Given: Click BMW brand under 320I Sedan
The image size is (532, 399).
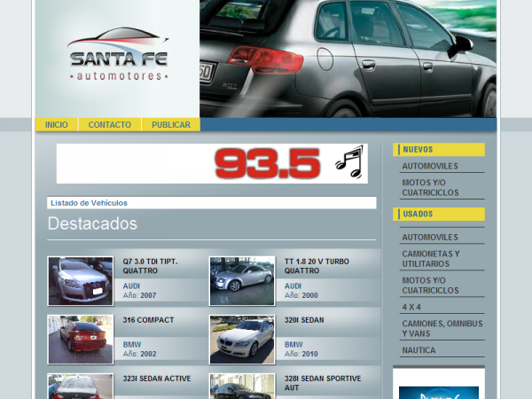Looking at the screenshot, I should coord(293,344).
